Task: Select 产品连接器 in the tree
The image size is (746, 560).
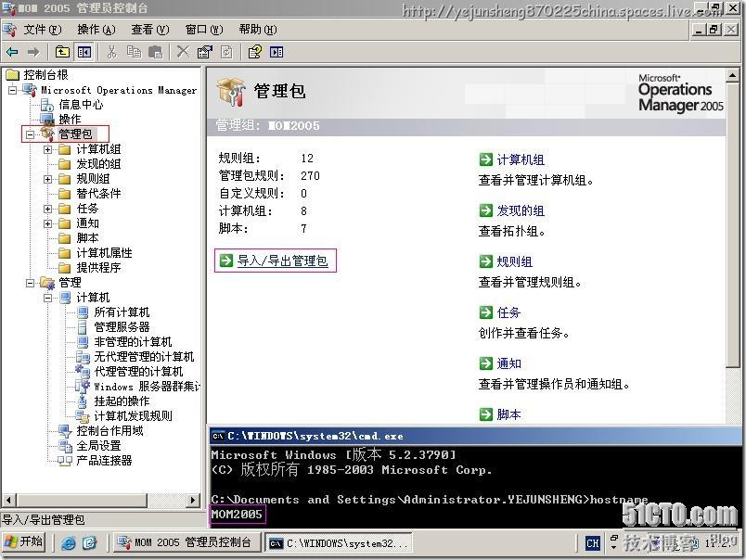Action: (x=104, y=460)
